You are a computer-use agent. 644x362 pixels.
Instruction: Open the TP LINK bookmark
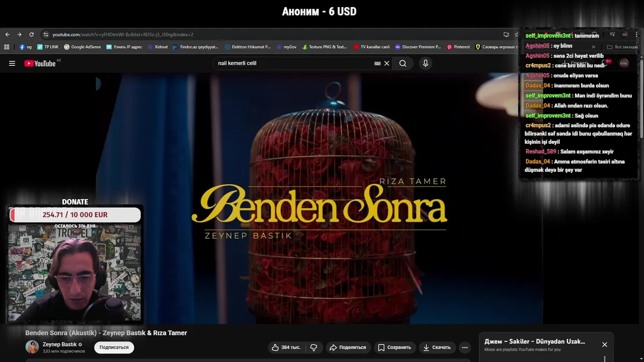click(x=48, y=47)
